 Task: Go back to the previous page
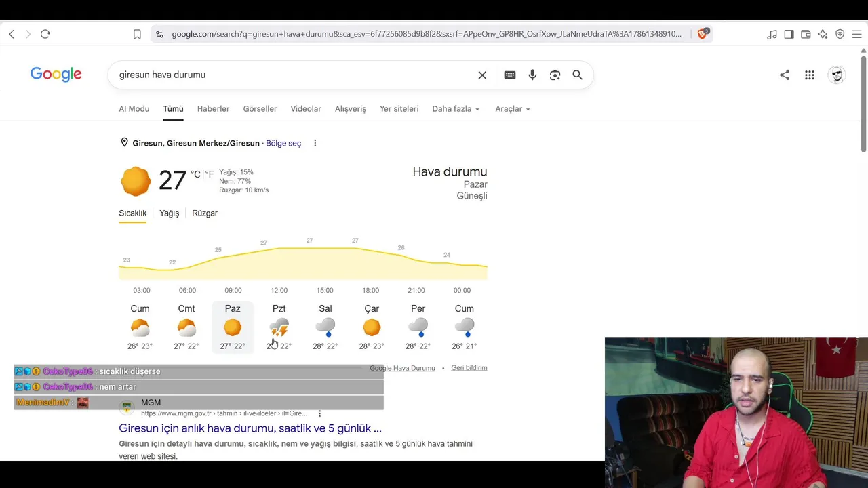click(12, 34)
